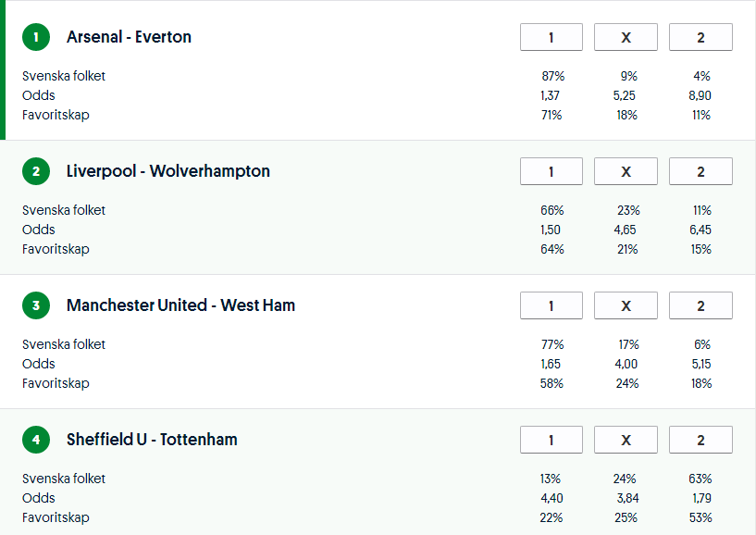Pick sign 2 for Arsenal - Everton
Image resolution: width=756 pixels, height=535 pixels.
[x=700, y=37]
